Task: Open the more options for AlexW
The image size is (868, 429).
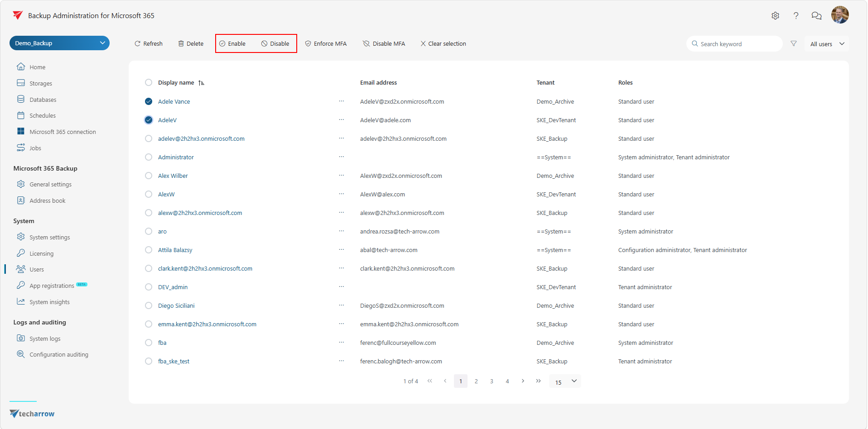Action: pos(342,194)
